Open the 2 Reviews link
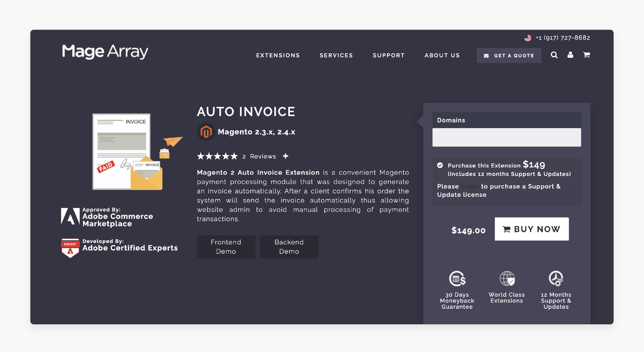The image size is (644, 352). click(x=259, y=156)
